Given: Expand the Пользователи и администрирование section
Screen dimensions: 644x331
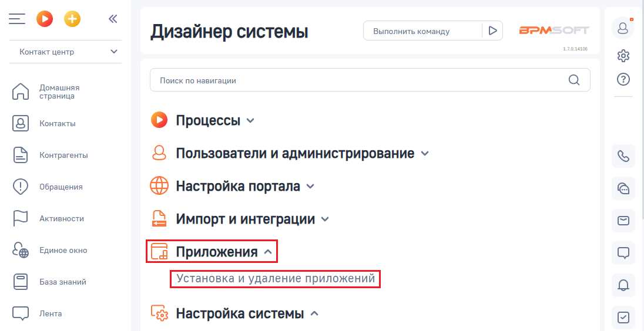Looking at the screenshot, I should click(290, 153).
